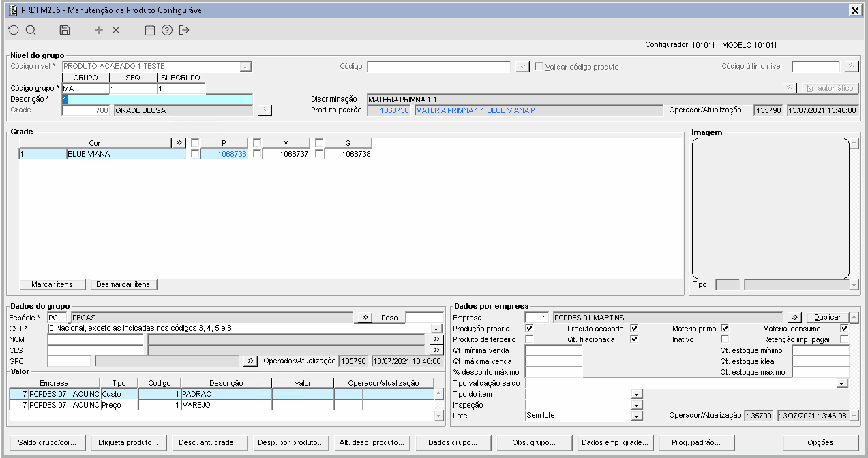Enable Produto de terceiro checkbox
Screen dimensions: 868x458
(529, 339)
